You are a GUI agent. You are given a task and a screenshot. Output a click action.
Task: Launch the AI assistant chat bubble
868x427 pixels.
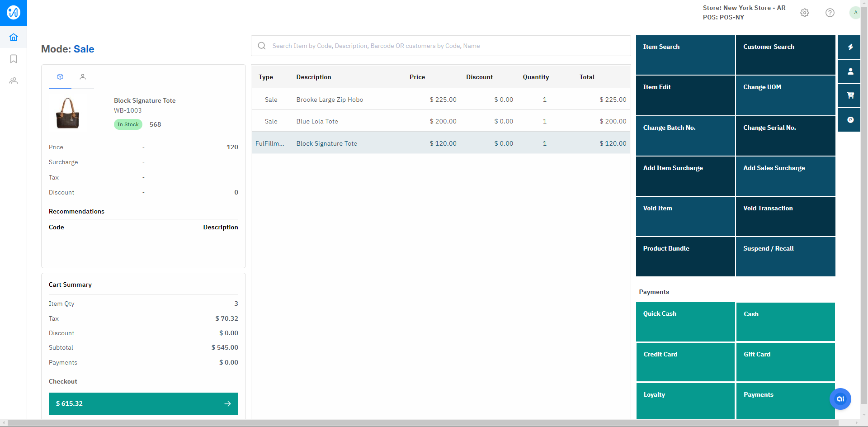(x=840, y=399)
